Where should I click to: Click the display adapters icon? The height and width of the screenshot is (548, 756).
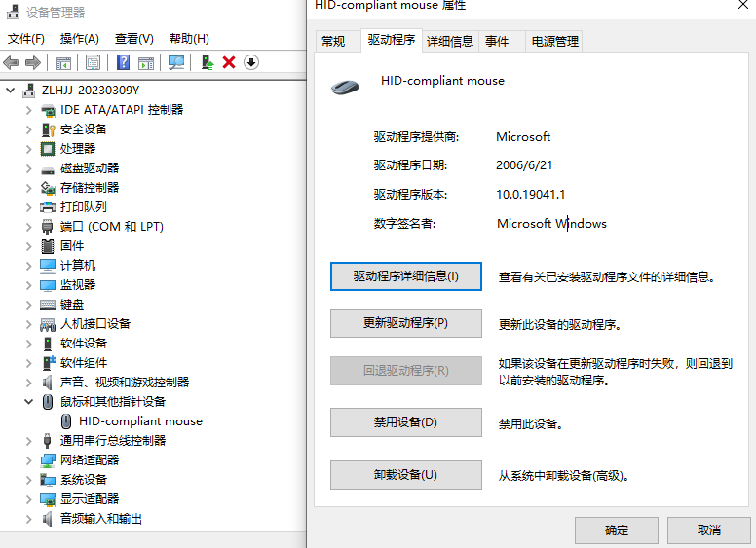(48, 499)
